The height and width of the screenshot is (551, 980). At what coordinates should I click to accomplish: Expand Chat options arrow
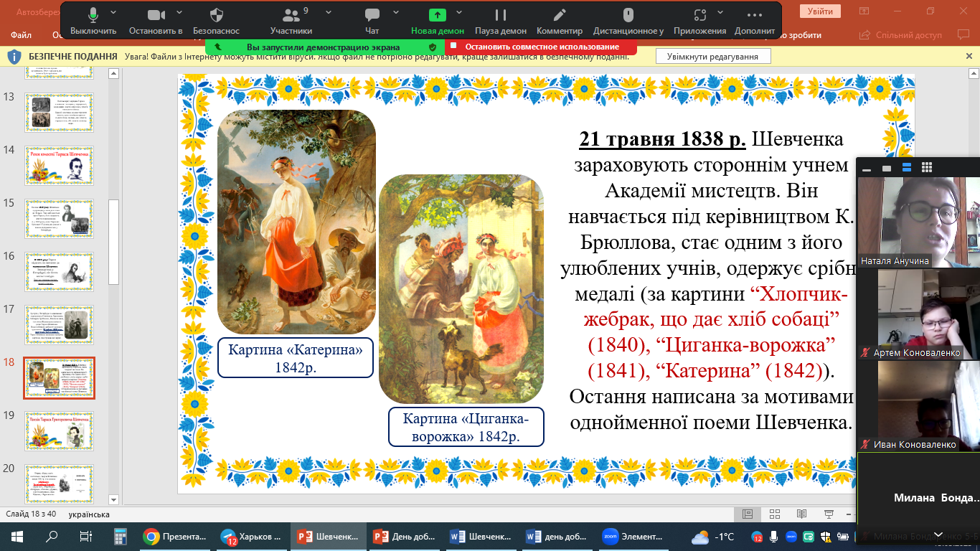(x=396, y=12)
